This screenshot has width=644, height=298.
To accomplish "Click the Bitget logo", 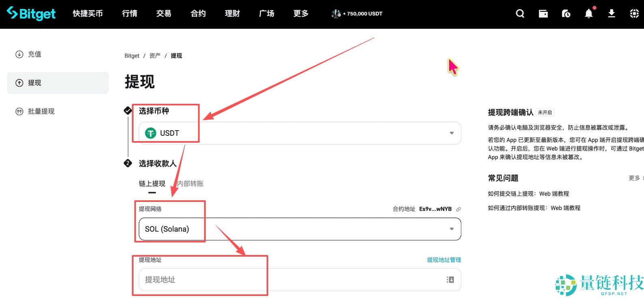I will pyautogui.click(x=31, y=13).
